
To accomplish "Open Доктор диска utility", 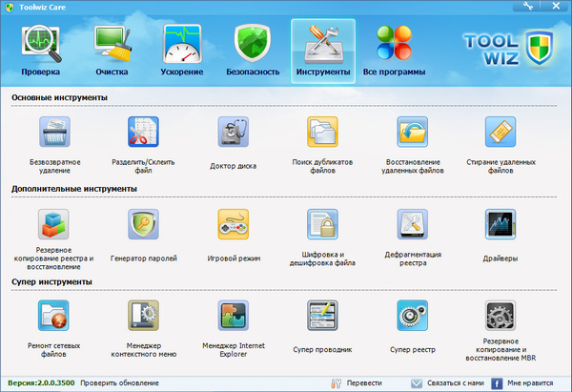I will click(233, 134).
